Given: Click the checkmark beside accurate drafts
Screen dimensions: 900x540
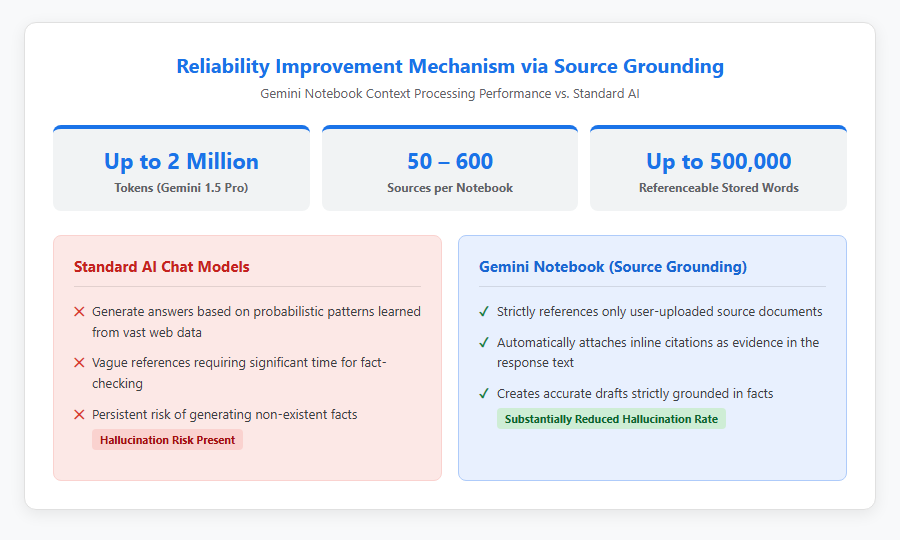Looking at the screenshot, I should click(x=484, y=394).
